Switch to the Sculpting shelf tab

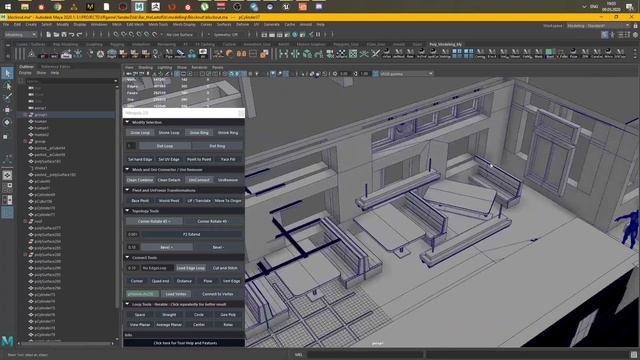(94, 44)
